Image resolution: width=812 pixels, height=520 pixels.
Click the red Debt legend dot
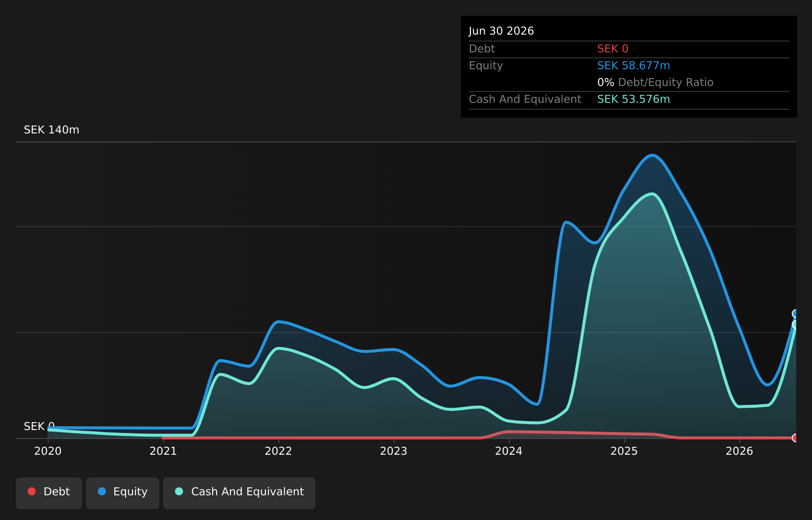[x=32, y=491]
